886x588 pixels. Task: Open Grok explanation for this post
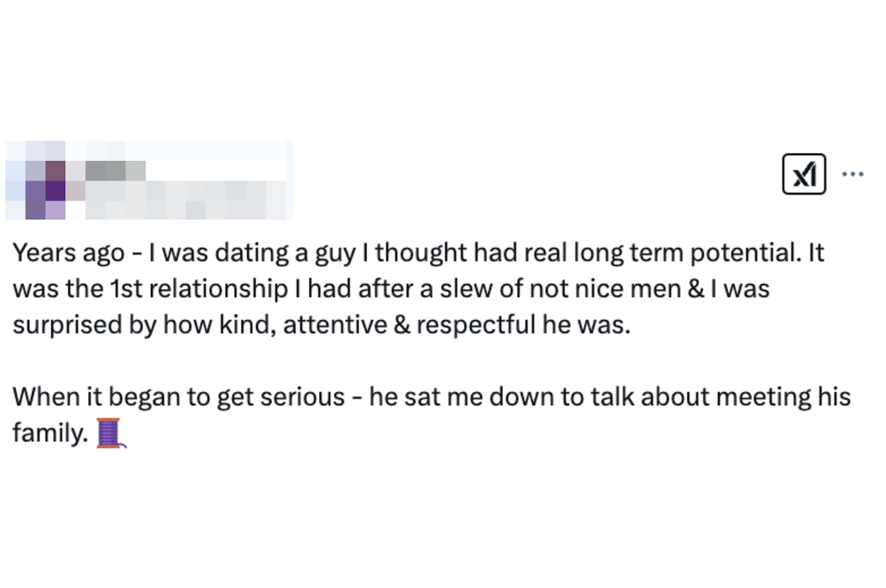coord(804,174)
